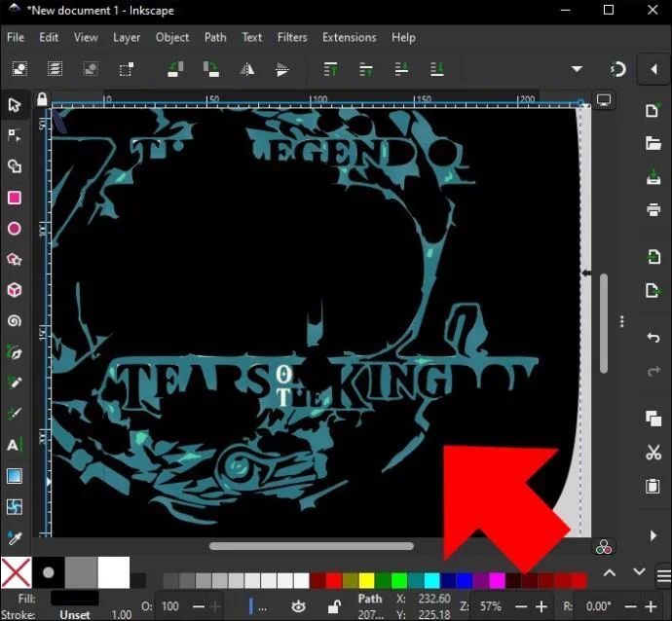The height and width of the screenshot is (621, 672).
Task: Raise selection to top
Action: [x=330, y=69]
